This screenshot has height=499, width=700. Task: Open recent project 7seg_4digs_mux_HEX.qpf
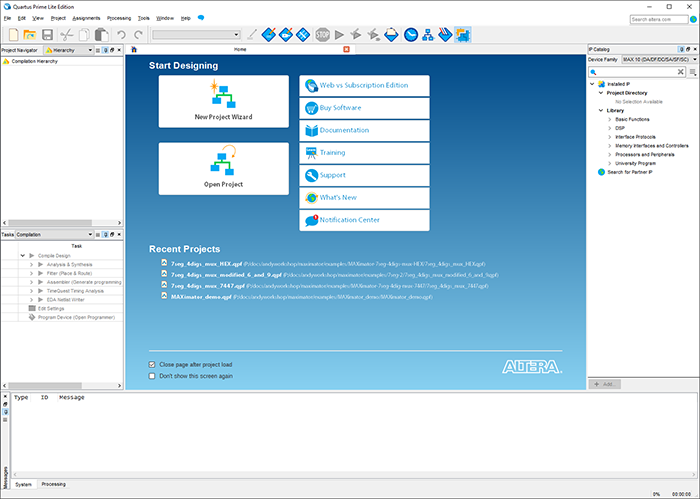(206, 264)
